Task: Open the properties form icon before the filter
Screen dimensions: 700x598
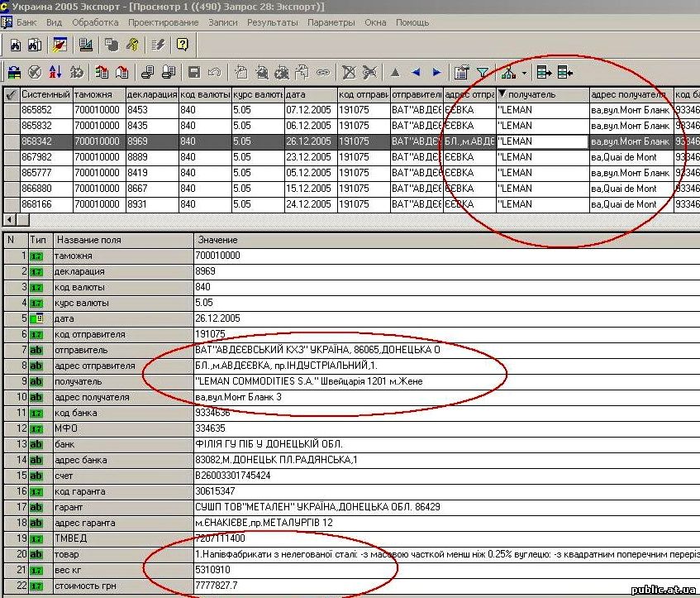Action: (461, 72)
